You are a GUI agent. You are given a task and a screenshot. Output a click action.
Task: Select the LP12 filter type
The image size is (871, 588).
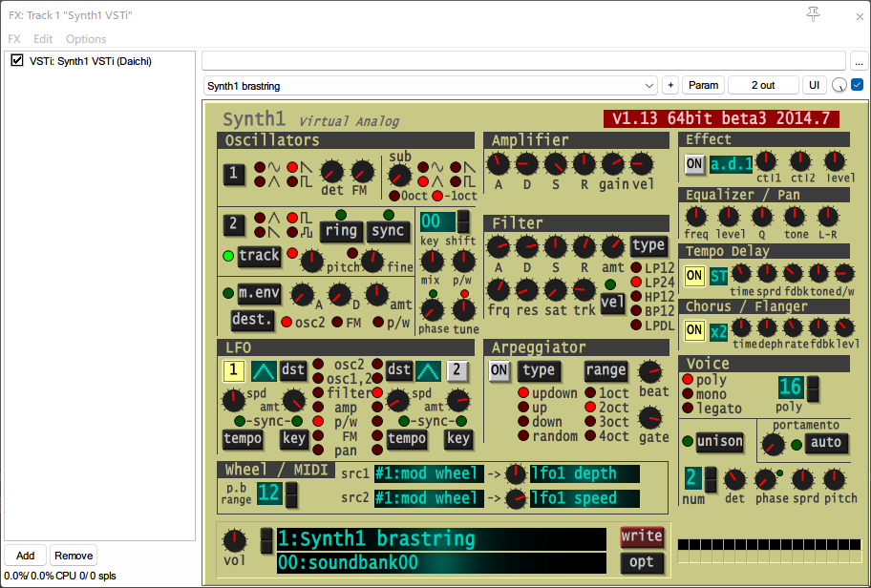click(636, 267)
